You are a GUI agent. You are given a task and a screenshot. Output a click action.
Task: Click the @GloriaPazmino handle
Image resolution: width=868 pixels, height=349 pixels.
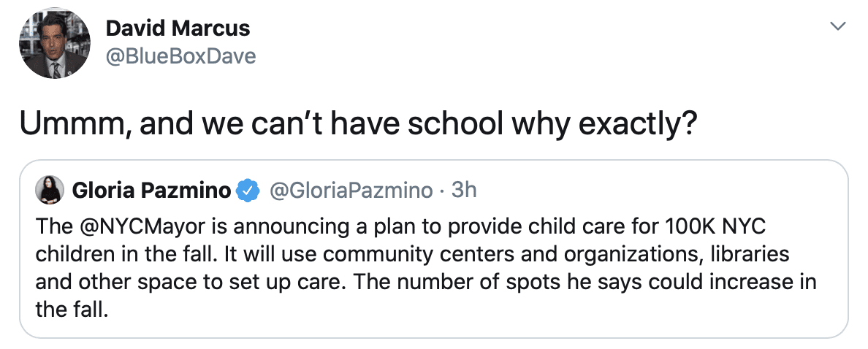click(351, 191)
